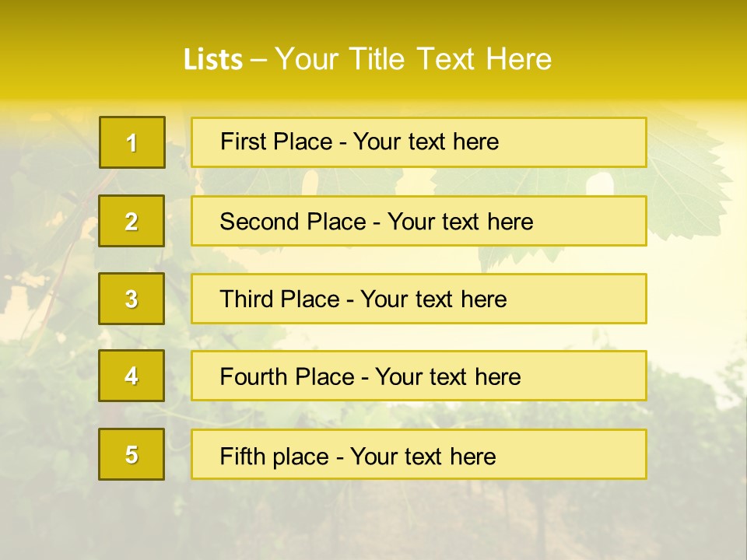747x560 pixels.
Task: Click the words 'Second Place'
Action: tap(293, 222)
